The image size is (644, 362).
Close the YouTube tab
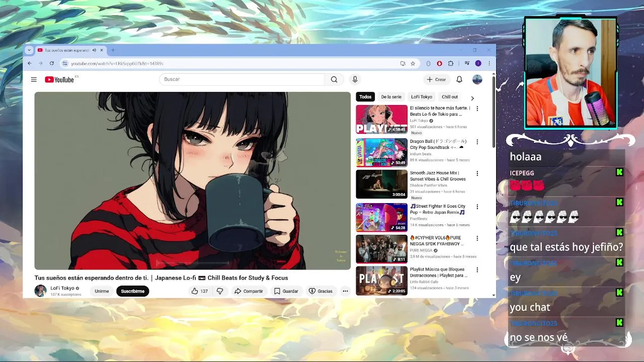102,50
